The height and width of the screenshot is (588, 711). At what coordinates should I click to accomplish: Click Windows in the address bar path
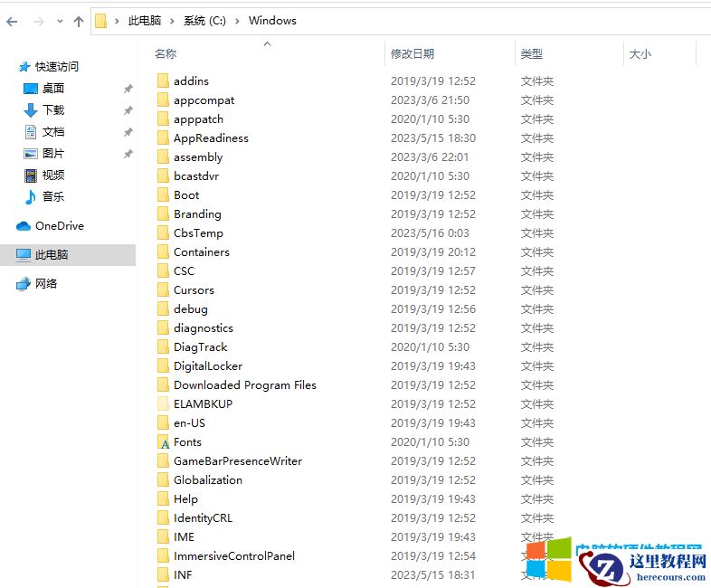coord(272,21)
